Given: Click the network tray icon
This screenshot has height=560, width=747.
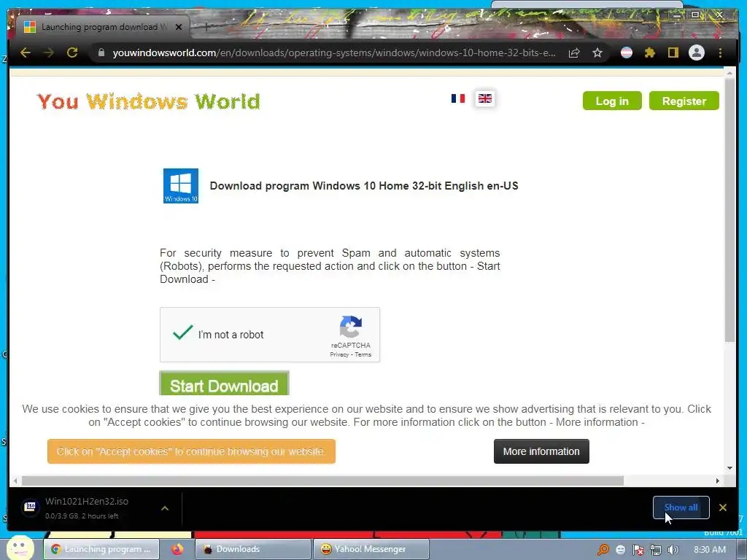Looking at the screenshot, I should click(656, 550).
